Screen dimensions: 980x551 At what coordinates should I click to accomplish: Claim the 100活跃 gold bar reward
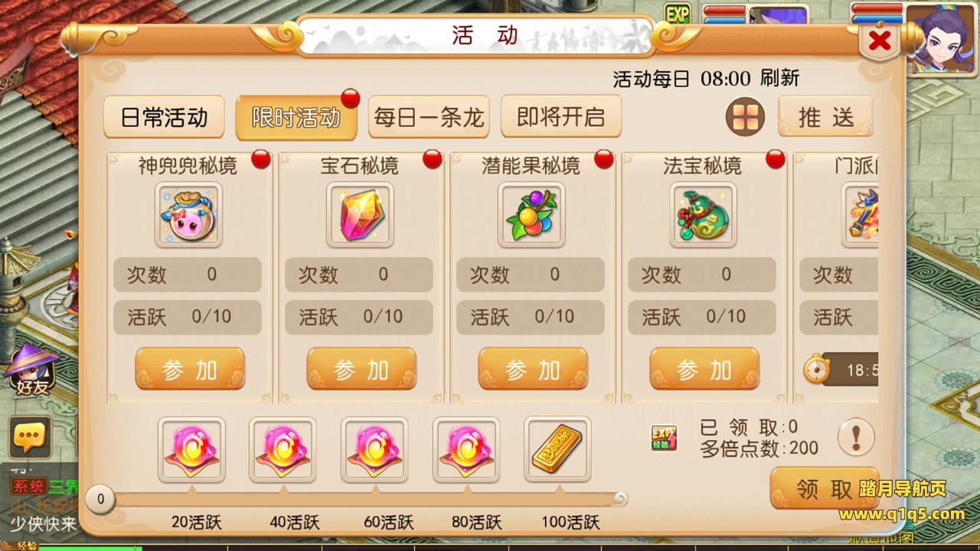(557, 450)
